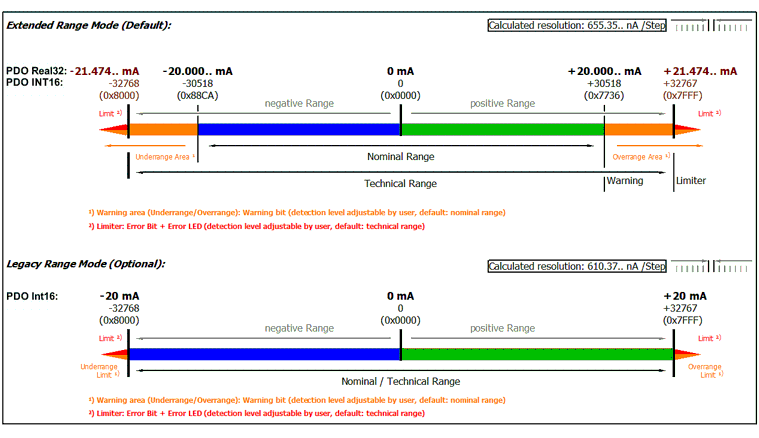The width and height of the screenshot is (759, 438).
Task: Click orange 'Warning area' footnote under Extended mode
Action: [297, 212]
